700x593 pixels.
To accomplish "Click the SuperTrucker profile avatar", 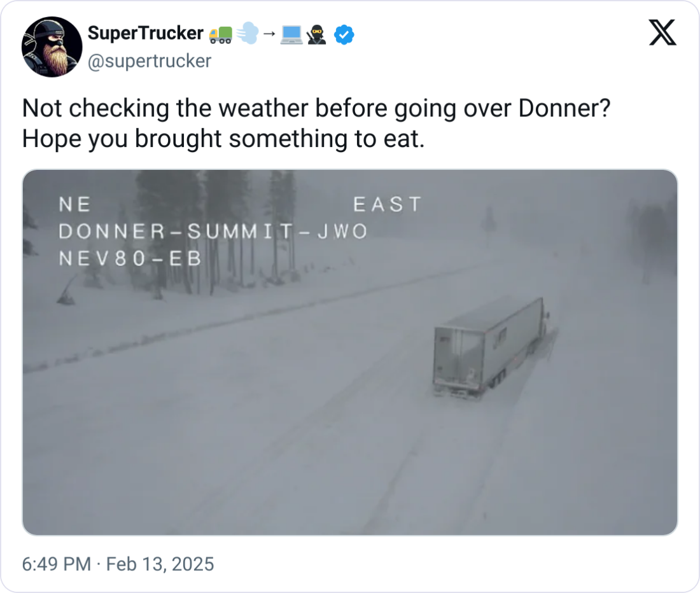I will 52,47.
